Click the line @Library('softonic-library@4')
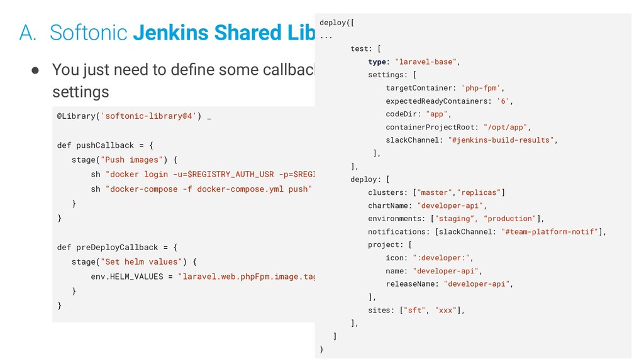This screenshot has height=362, width=644. coord(134,116)
